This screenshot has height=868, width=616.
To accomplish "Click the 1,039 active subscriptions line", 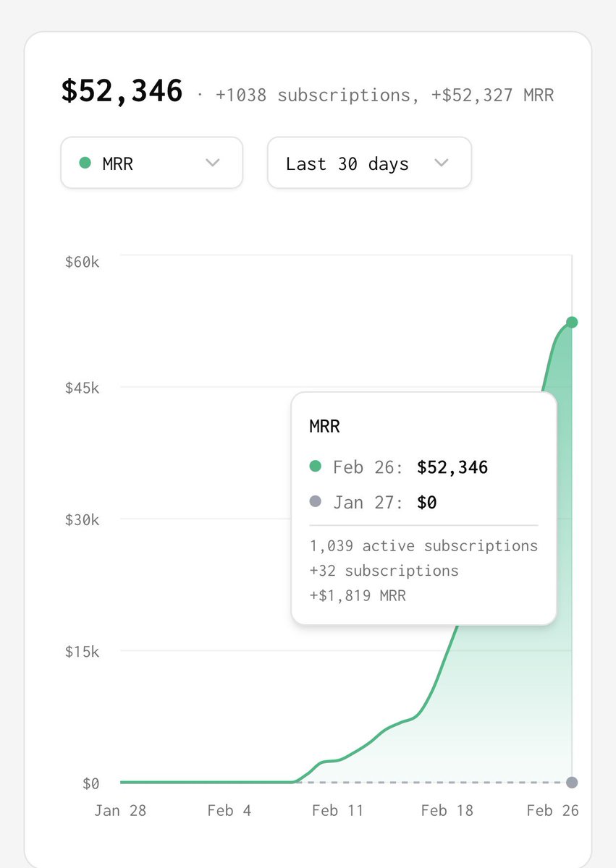I will point(423,545).
